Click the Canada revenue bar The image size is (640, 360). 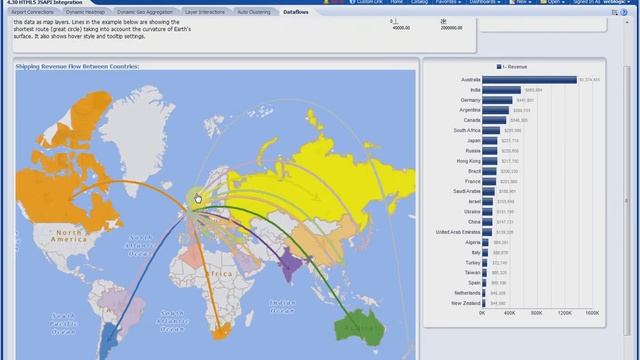(494, 120)
